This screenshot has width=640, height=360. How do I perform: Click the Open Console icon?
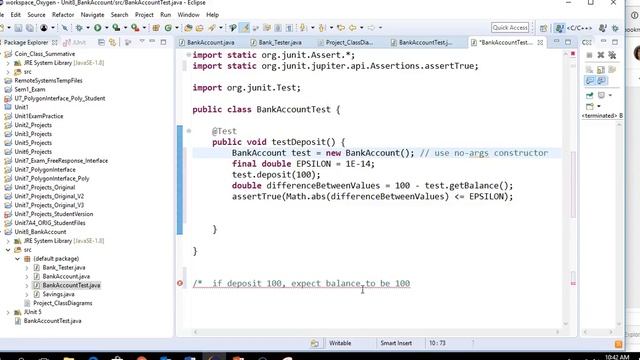coord(589,107)
